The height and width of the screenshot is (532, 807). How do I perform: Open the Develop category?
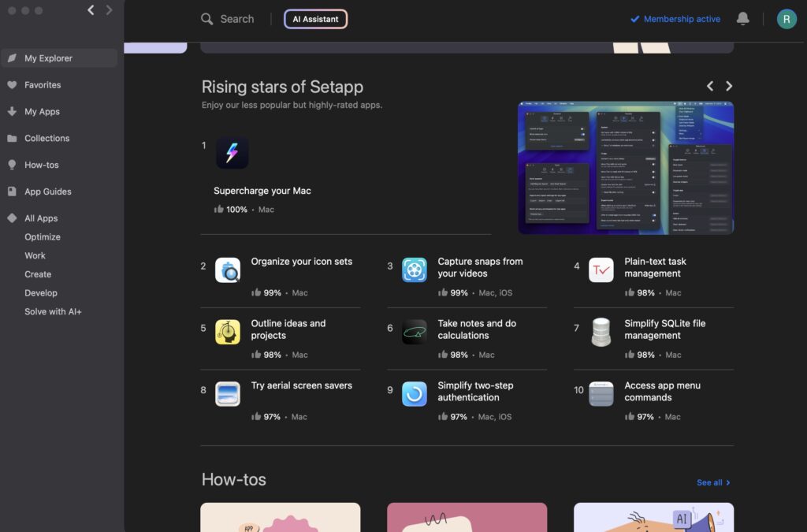coord(41,292)
